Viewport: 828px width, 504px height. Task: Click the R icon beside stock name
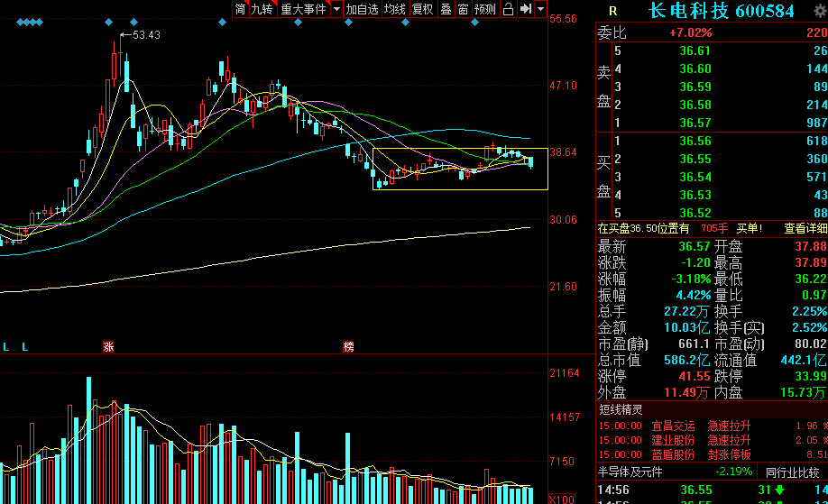click(x=612, y=11)
